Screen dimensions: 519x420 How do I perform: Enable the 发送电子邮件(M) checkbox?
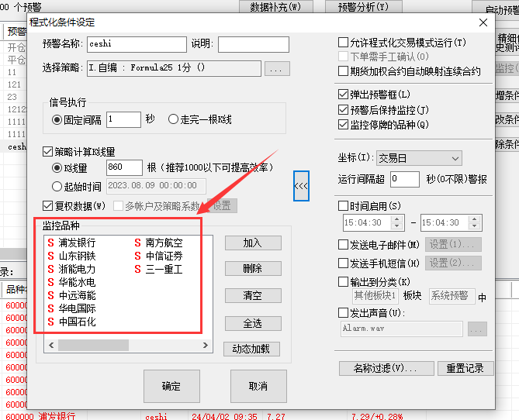343,245
